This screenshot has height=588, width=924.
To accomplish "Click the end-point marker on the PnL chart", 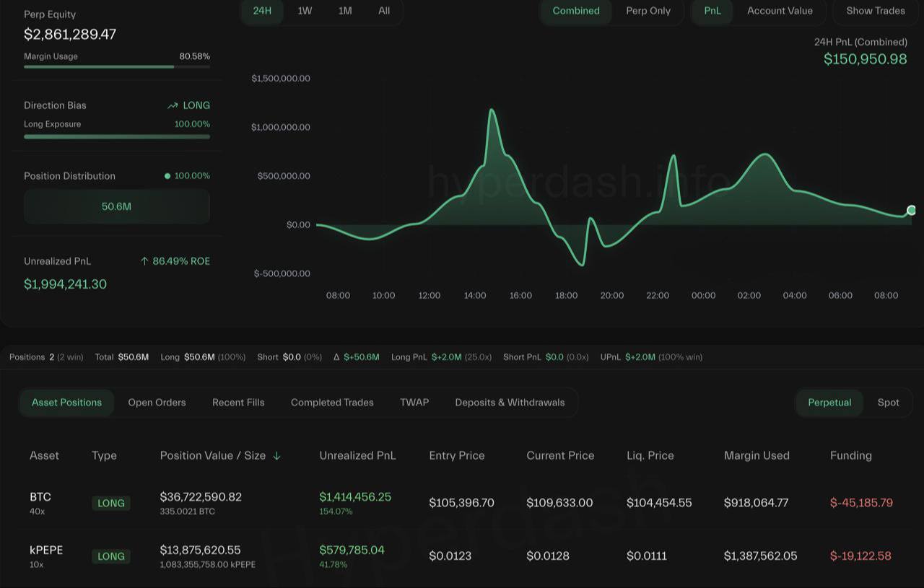I will pos(911,210).
